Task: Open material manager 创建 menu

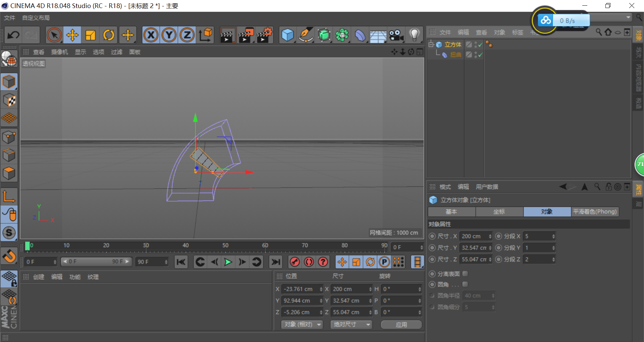Action: point(39,277)
